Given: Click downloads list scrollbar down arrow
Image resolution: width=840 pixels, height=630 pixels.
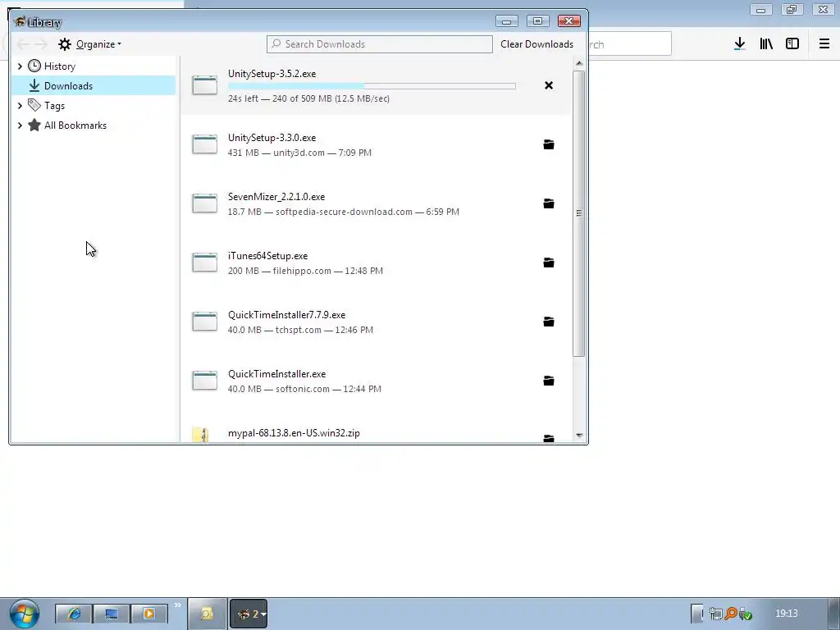Looking at the screenshot, I should 578,436.
